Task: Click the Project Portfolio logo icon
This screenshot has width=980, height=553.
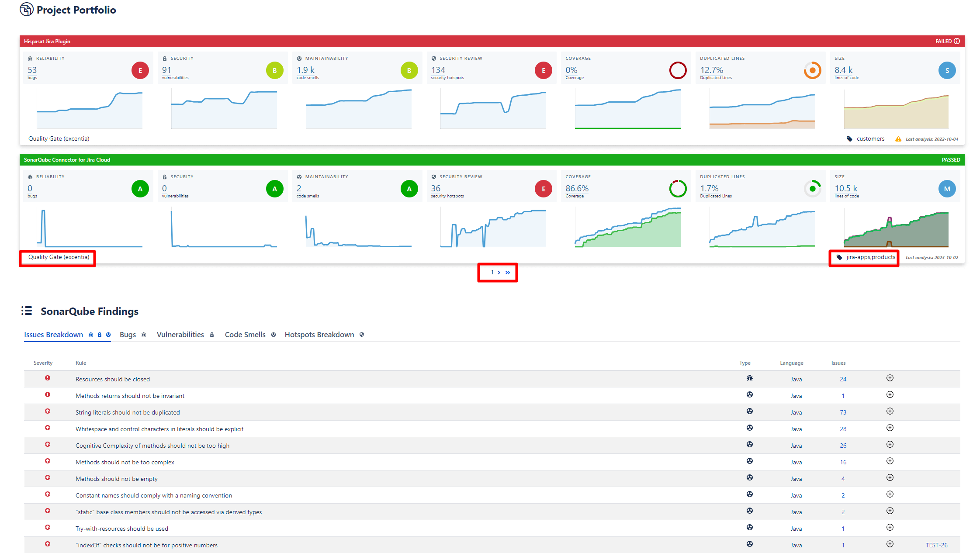Action: tap(27, 9)
